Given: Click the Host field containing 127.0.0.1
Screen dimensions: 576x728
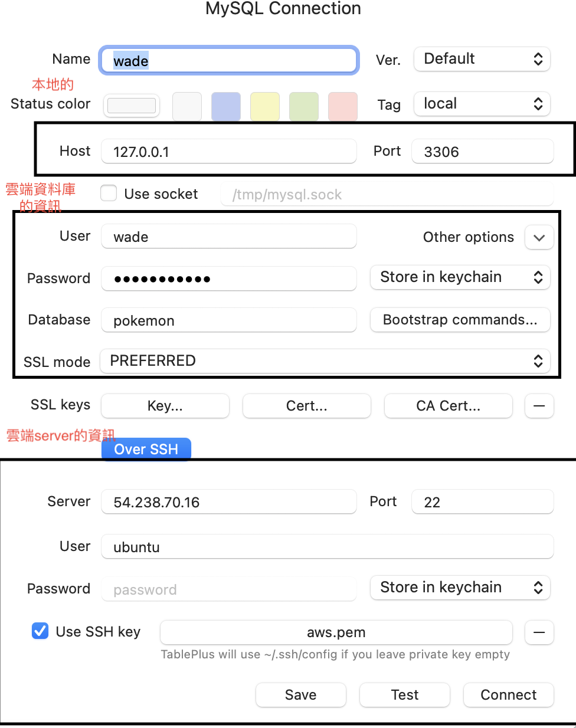Looking at the screenshot, I should point(228,152).
